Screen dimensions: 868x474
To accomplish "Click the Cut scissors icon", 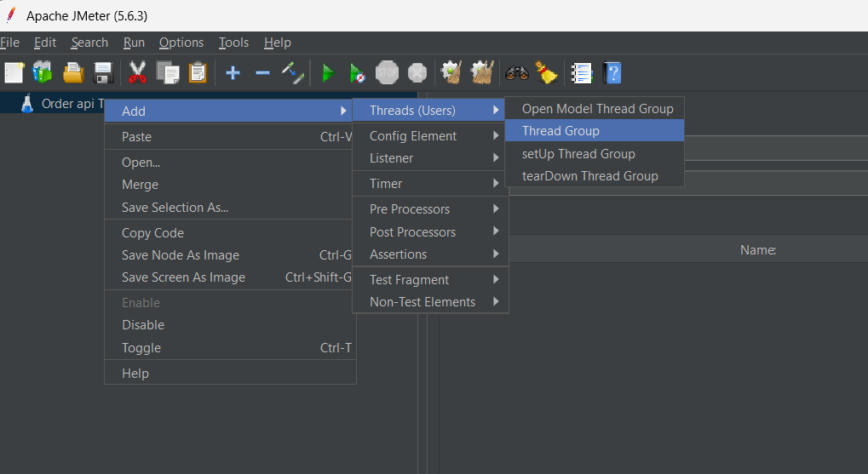I will tap(137, 72).
